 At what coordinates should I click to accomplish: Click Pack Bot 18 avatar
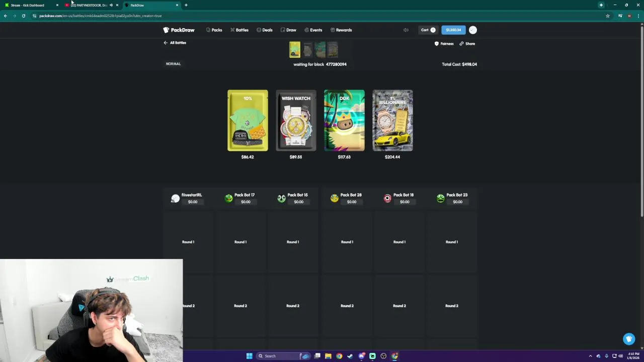tap(387, 199)
